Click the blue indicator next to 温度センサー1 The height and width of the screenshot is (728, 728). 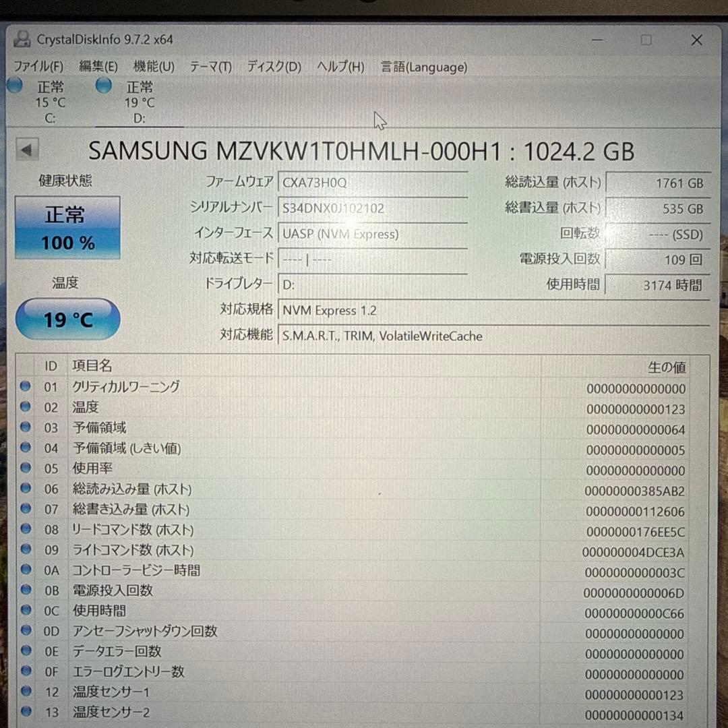tap(25, 690)
